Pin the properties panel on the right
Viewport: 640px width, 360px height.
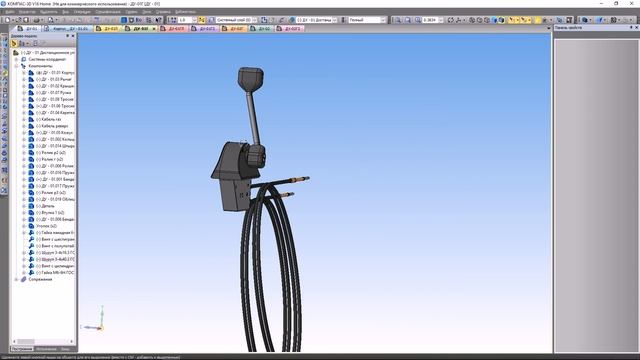coord(631,28)
